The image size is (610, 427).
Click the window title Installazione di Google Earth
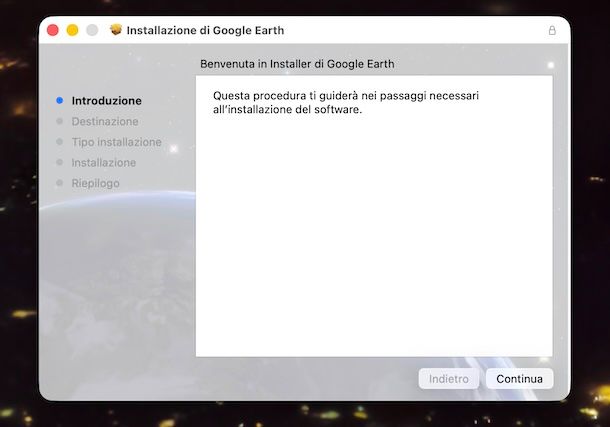point(205,30)
